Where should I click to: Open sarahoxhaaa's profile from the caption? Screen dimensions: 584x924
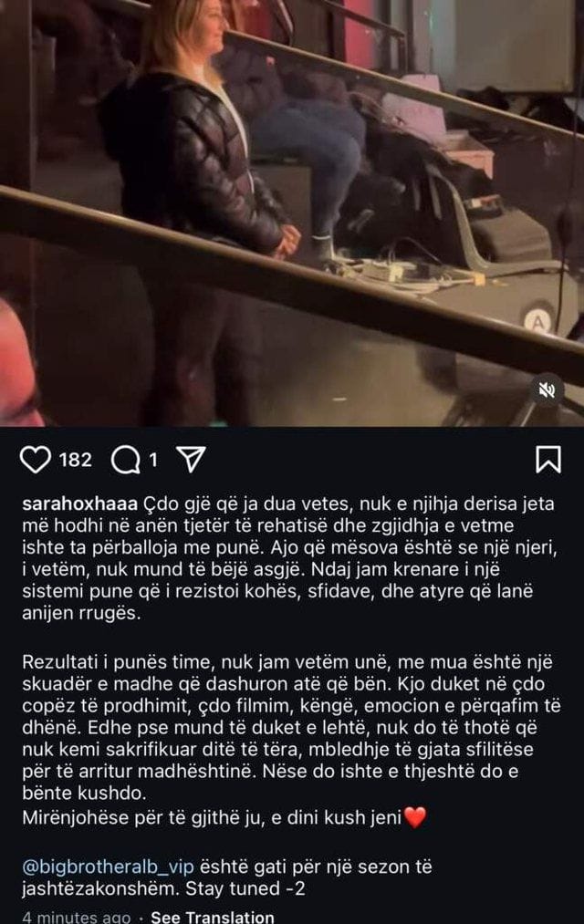point(79,504)
